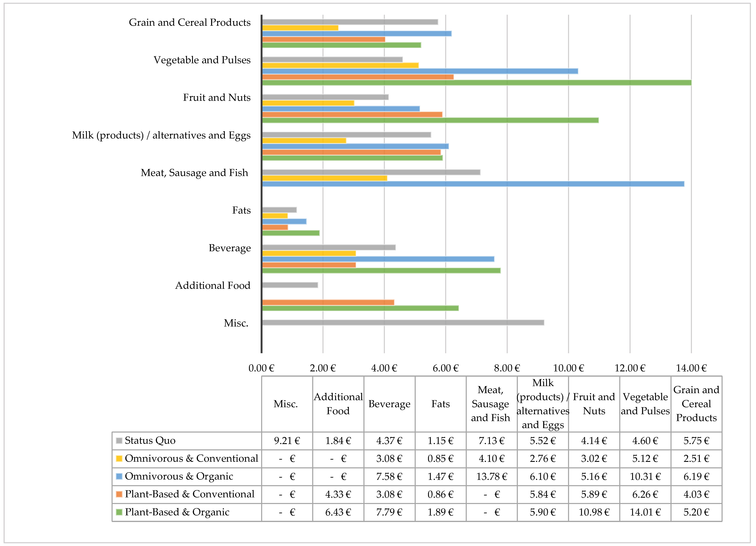Viewport: 756px width, 546px height.
Task: Click the orange Plant-Based & Conventional legend swatch
Action: pyautogui.click(x=119, y=494)
